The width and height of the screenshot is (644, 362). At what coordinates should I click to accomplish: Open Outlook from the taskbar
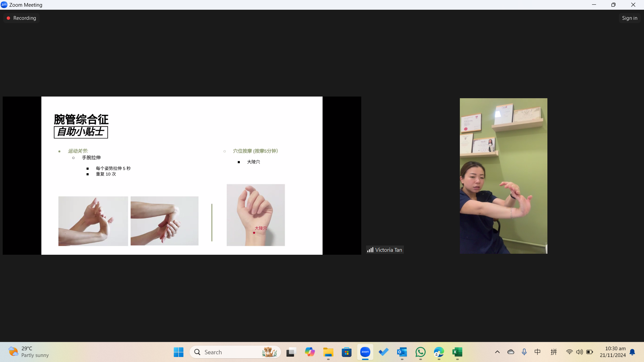402,352
